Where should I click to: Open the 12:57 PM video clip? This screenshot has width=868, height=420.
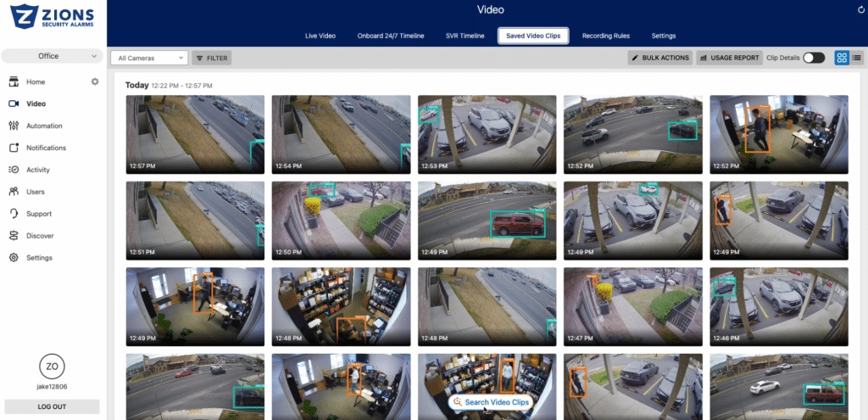[x=195, y=134]
